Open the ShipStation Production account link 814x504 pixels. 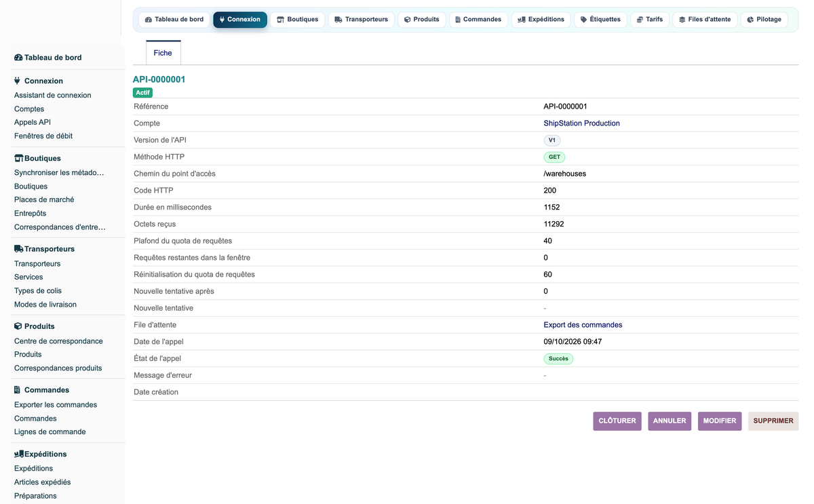click(581, 123)
